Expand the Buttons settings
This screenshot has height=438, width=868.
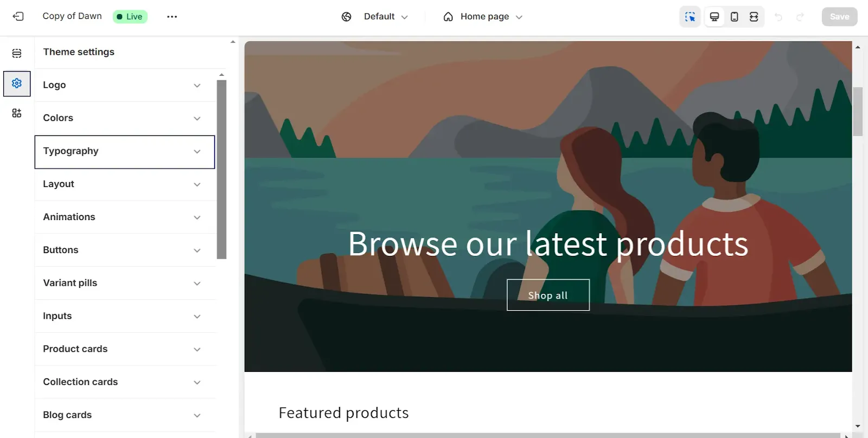click(x=125, y=250)
